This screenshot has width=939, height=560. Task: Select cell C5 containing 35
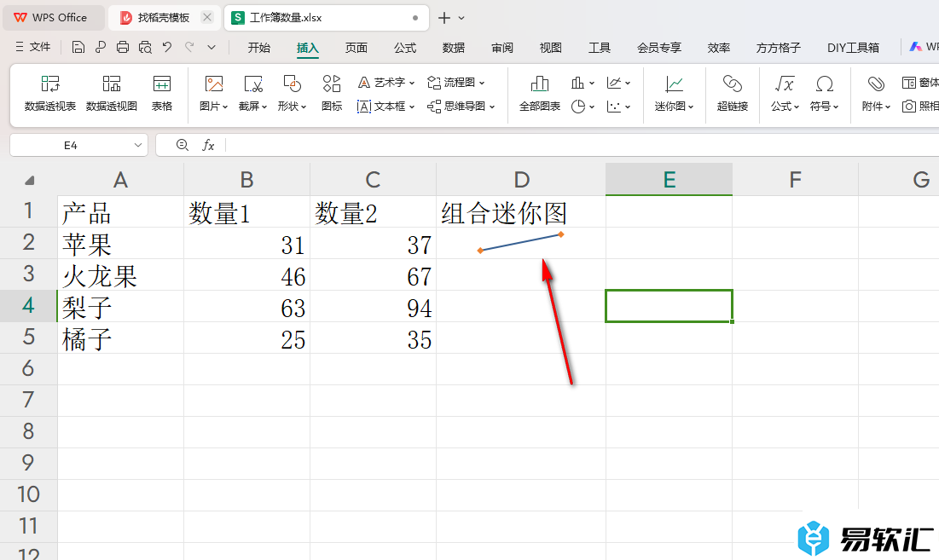pos(373,338)
